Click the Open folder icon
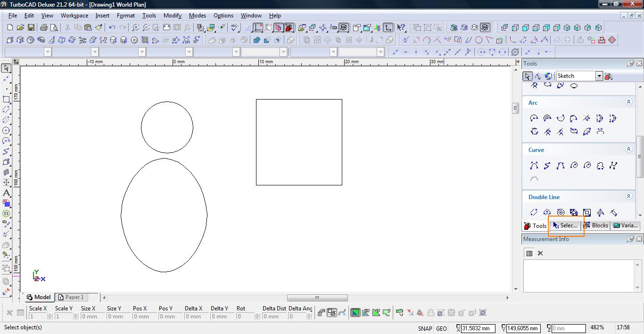Screen dimensions: 644x334 tap(20, 28)
